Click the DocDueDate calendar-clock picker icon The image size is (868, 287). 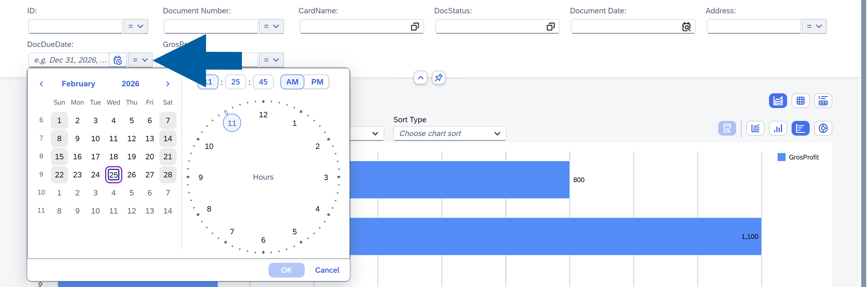click(x=118, y=60)
